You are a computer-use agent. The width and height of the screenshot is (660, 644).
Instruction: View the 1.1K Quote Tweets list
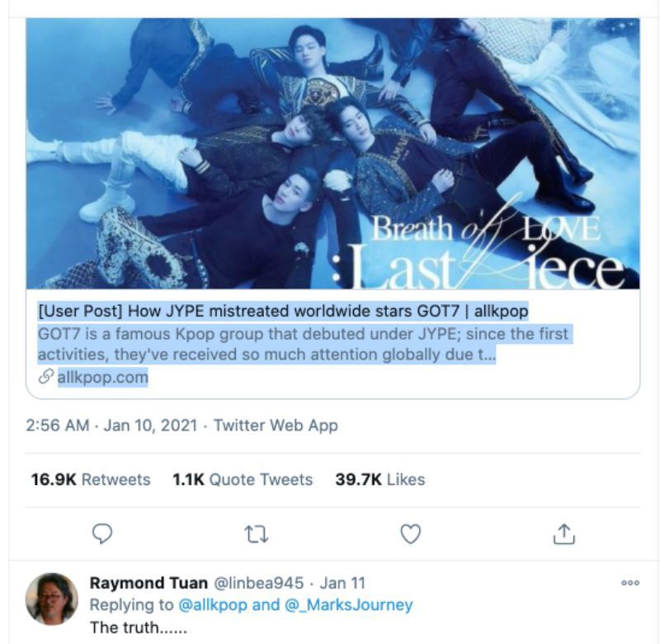[243, 479]
